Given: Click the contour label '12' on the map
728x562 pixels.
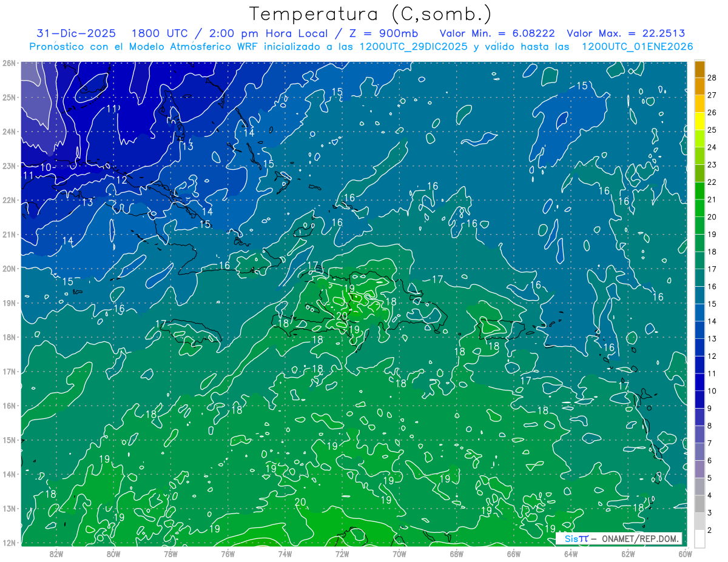Looking at the screenshot, I should click(x=122, y=180).
